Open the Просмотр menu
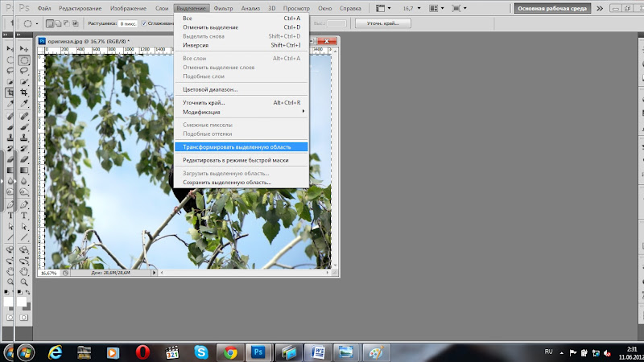Image resolution: width=644 pixels, height=362 pixels. tap(296, 8)
